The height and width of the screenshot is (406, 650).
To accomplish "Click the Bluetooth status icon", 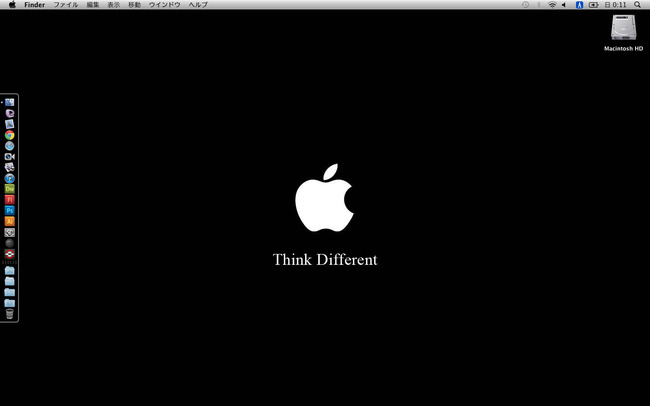I will [x=539, y=5].
